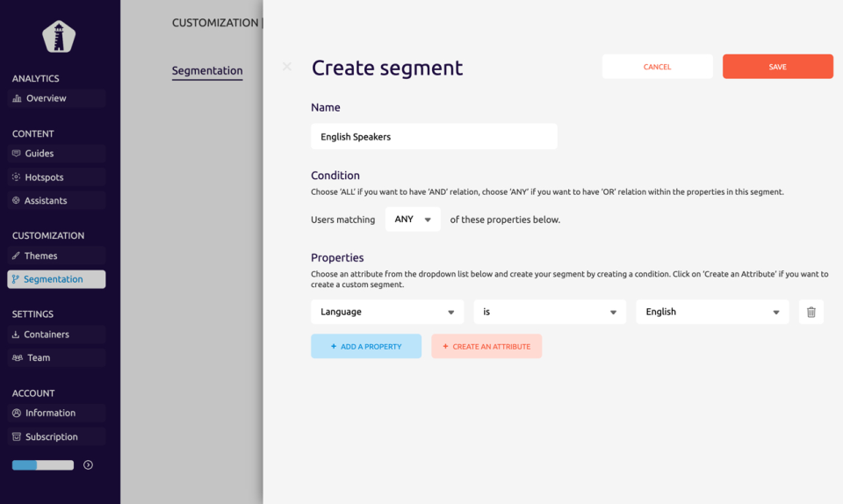Open the English value dropdown

coord(712,312)
